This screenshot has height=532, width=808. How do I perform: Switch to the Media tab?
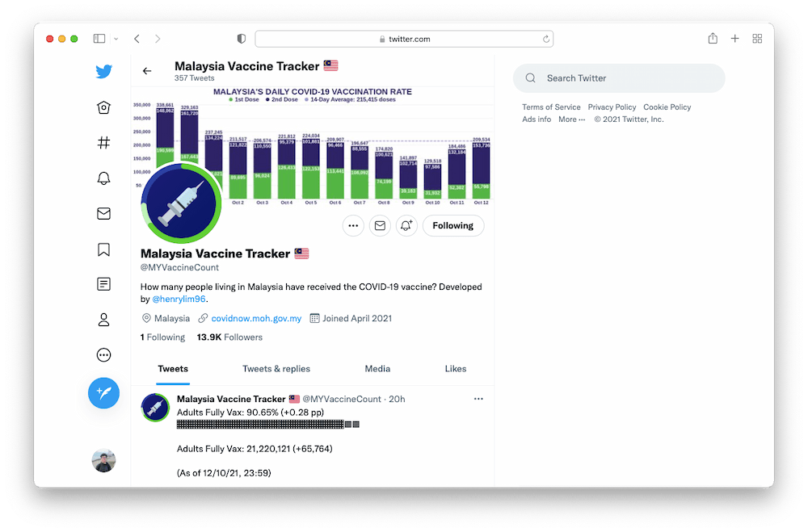[x=377, y=369]
